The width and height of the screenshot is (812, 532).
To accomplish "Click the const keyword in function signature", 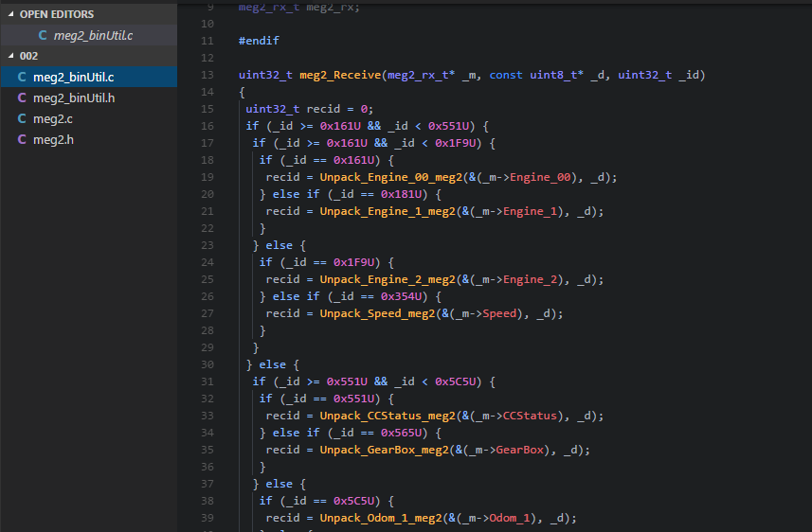I will pos(506,75).
